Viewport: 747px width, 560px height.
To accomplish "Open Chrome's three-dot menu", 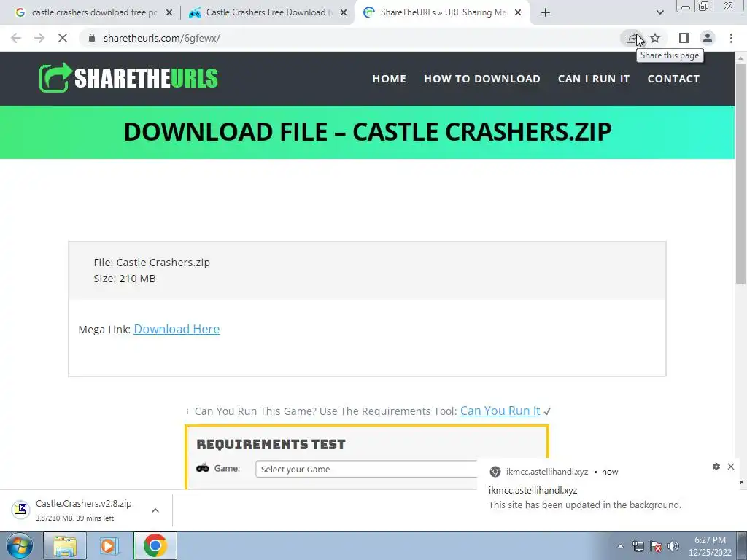I will 731,38.
